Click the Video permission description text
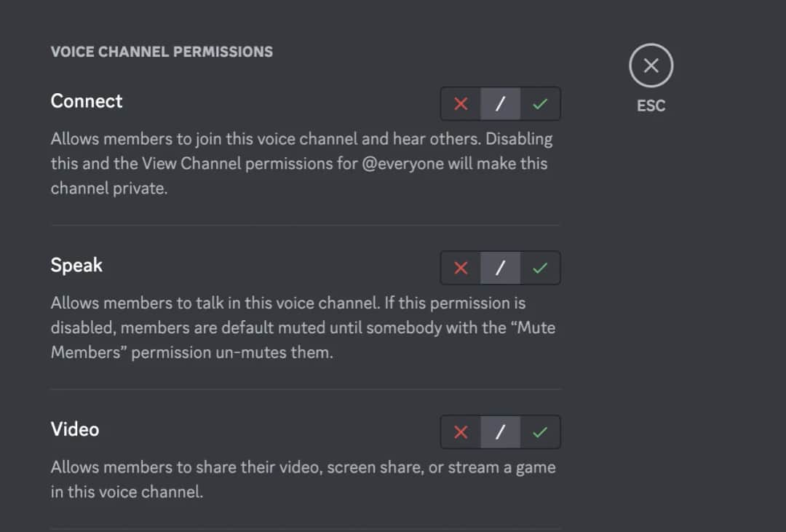 click(x=303, y=479)
